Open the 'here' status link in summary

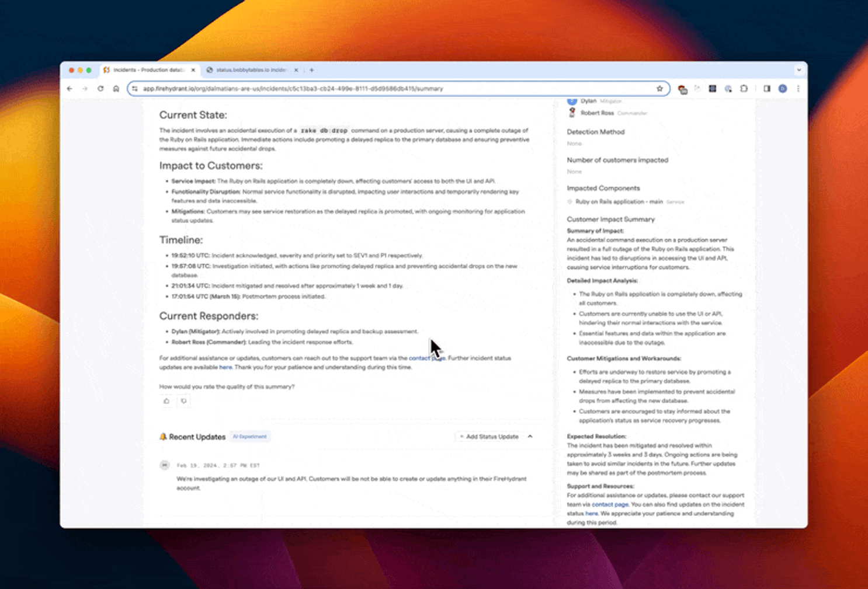coord(225,367)
